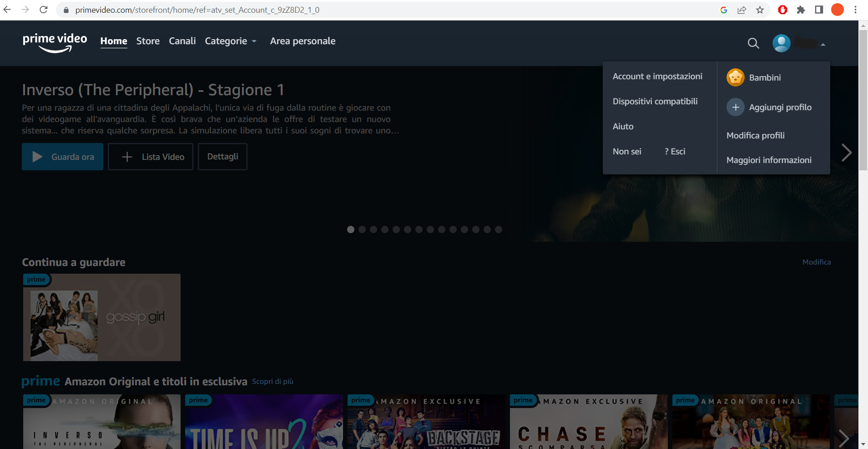This screenshot has height=449, width=868.
Task: Add title via the Lista Video plus icon
Action: pos(127,156)
